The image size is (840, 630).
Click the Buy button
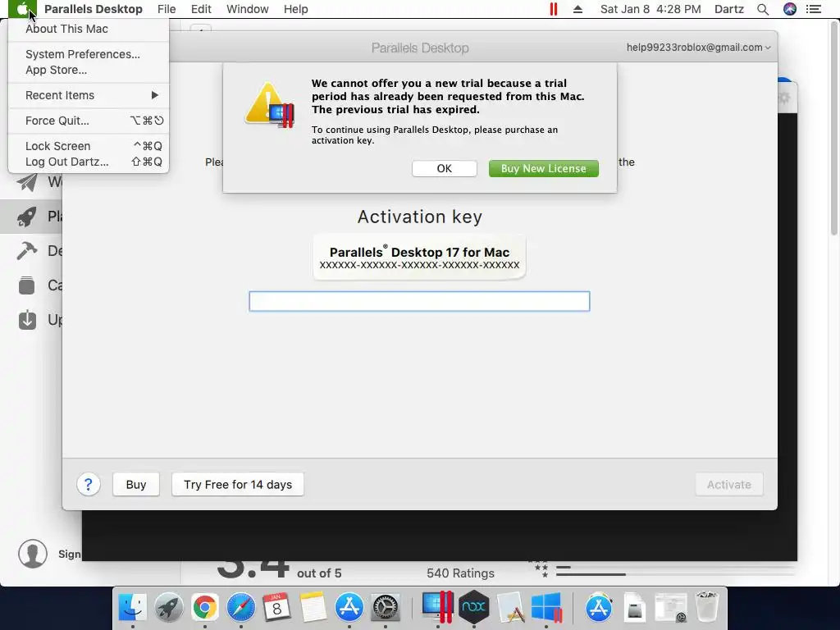coord(136,484)
